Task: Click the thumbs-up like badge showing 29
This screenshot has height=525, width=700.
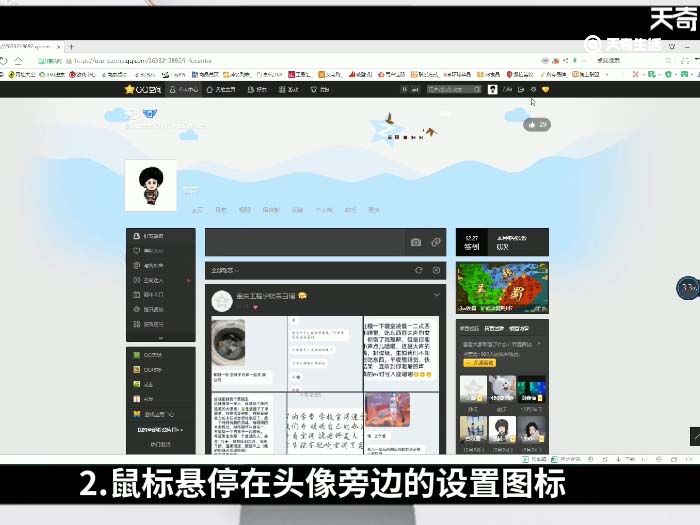Action: (537, 125)
